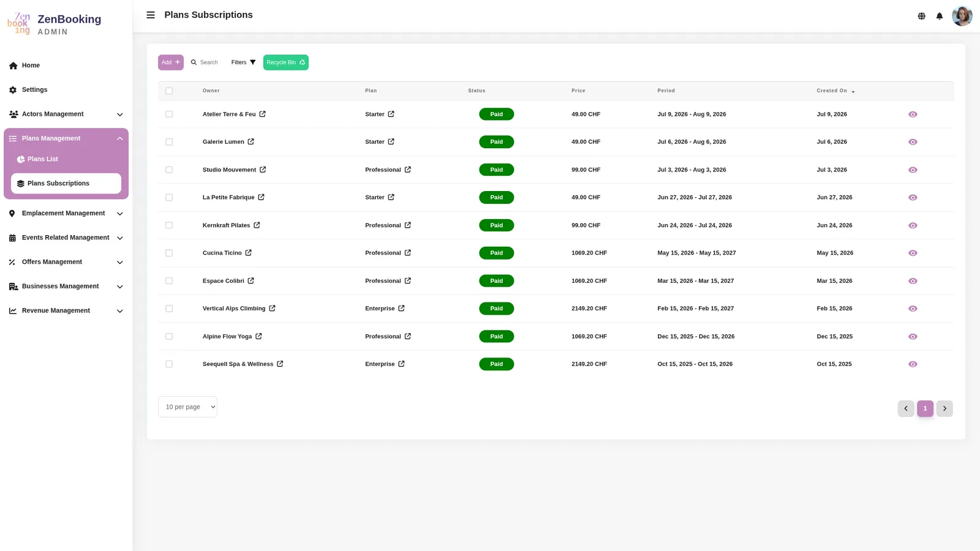Check the Espace Colibri row checkbox
This screenshot has width=980, height=551.
pos(169,281)
